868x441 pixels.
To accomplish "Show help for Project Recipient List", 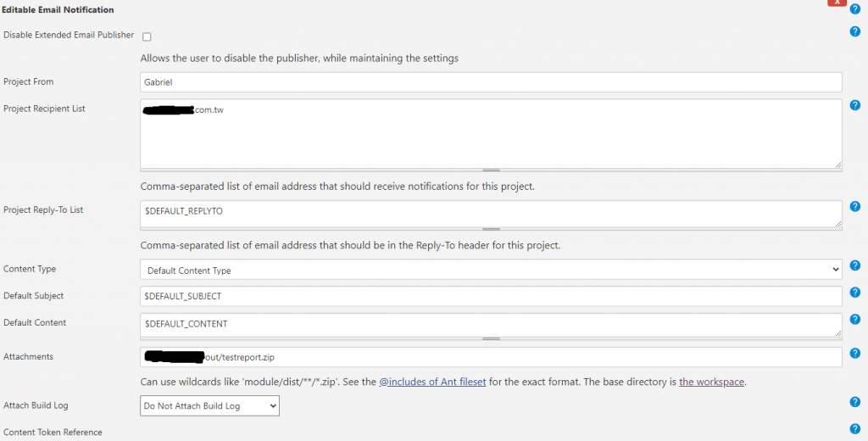I will coord(854,106).
